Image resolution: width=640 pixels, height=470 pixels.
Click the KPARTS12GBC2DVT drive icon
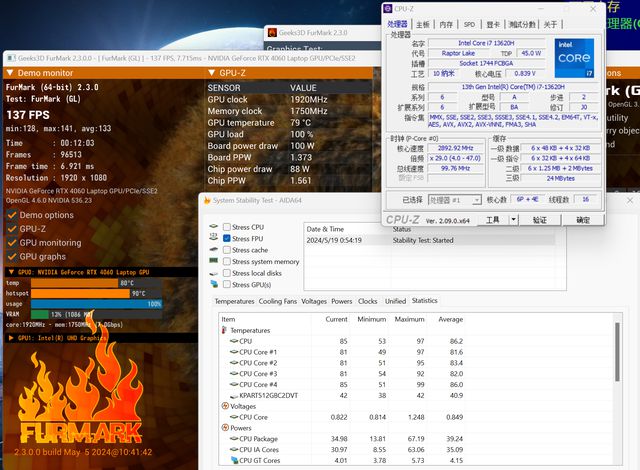(233, 395)
